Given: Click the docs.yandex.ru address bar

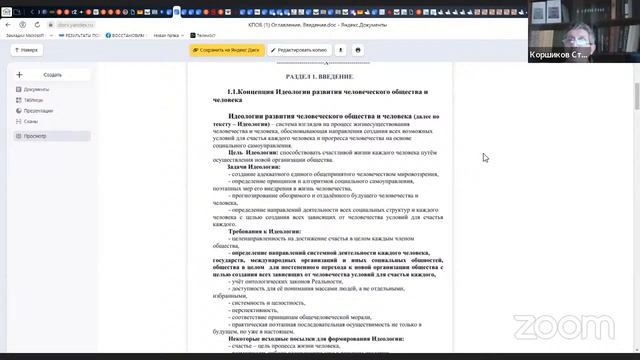Looking at the screenshot, I should 76,25.
